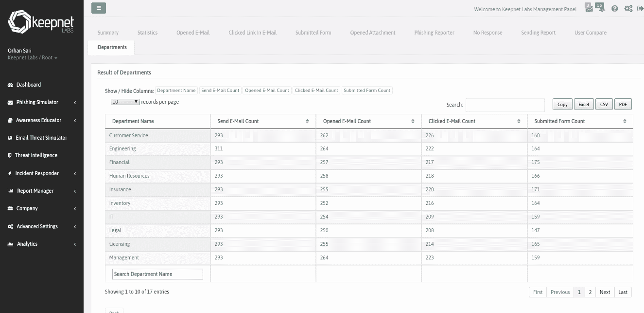Click the Engineering department cell

click(x=157, y=148)
